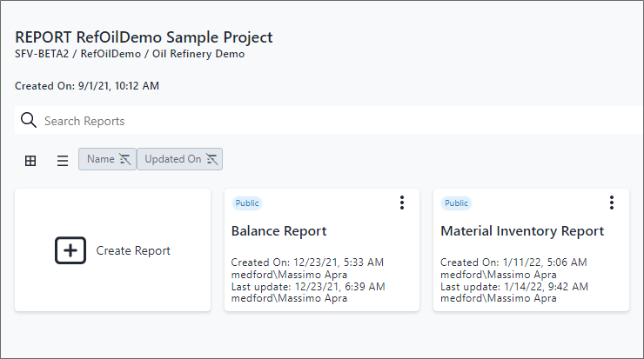This screenshot has width=644, height=359.
Task: Switch to grid view layout
Action: tap(30, 160)
